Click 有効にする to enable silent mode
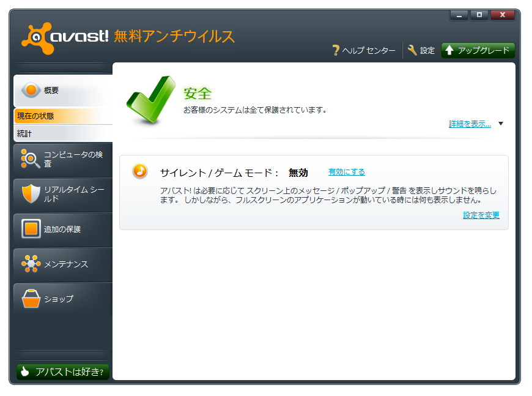This screenshot has height=396, width=532. pyautogui.click(x=346, y=172)
